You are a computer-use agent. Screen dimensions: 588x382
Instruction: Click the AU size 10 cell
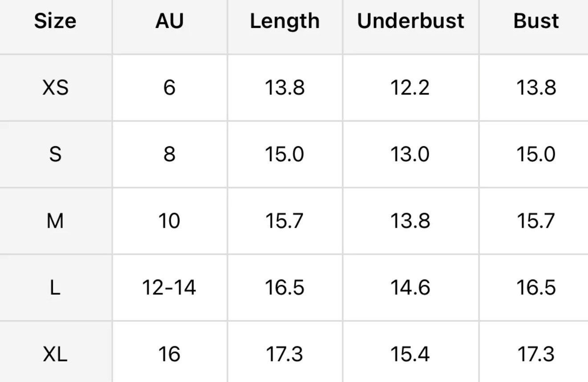[169, 221]
